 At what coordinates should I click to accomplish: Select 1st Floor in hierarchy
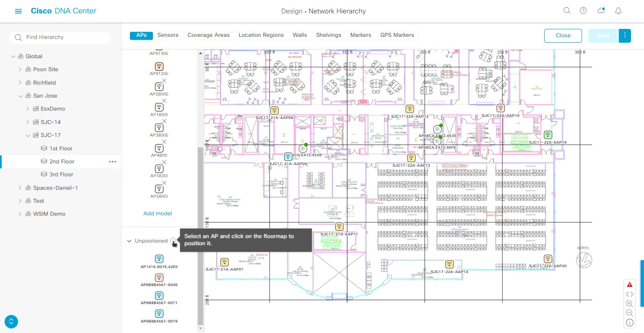click(61, 148)
